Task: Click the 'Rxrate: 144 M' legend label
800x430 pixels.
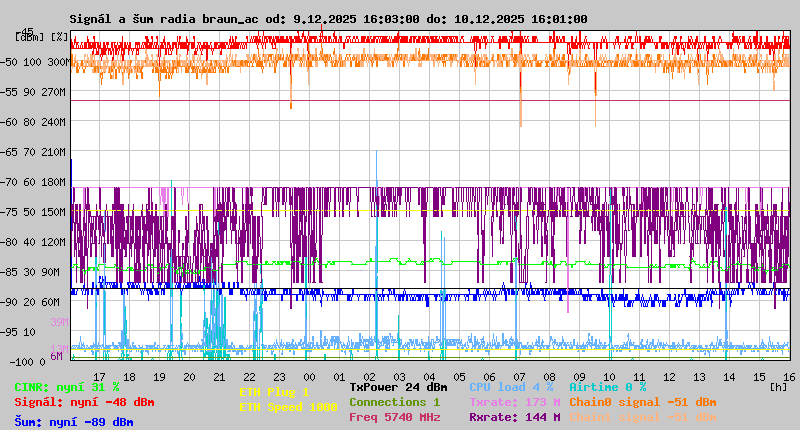Action: (x=515, y=417)
